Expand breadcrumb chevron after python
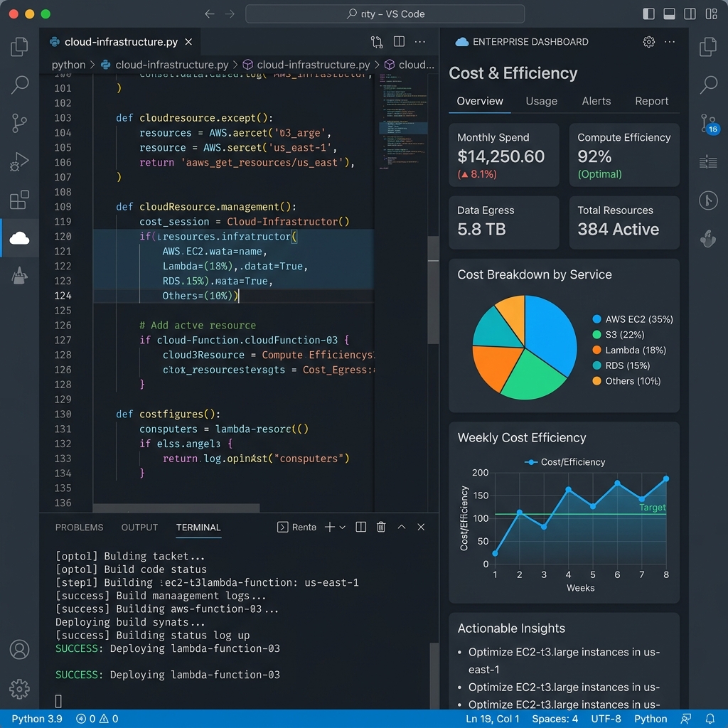This screenshot has width=728, height=728. coord(92,65)
